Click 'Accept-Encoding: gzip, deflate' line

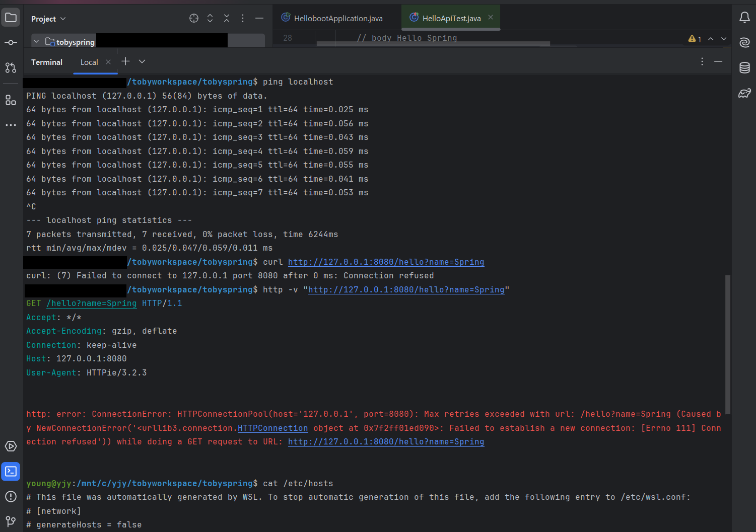[x=102, y=331]
